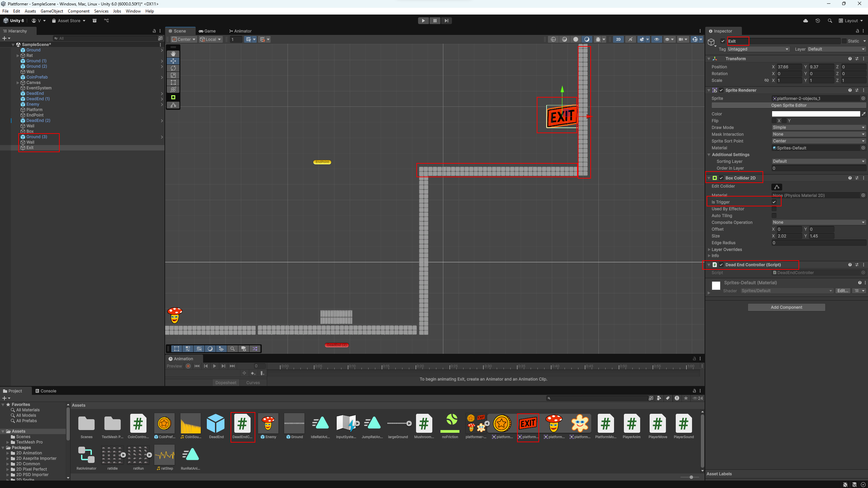The height and width of the screenshot is (488, 868).
Task: Click the Pause button in top toolbar
Action: coord(435,21)
